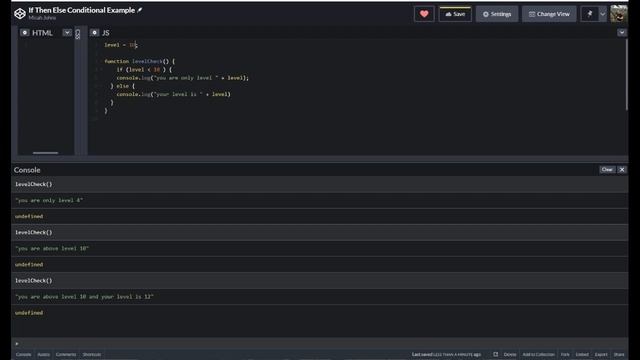640x360 pixels.
Task: Expand the collapsed CSS panel
Action: (78, 34)
